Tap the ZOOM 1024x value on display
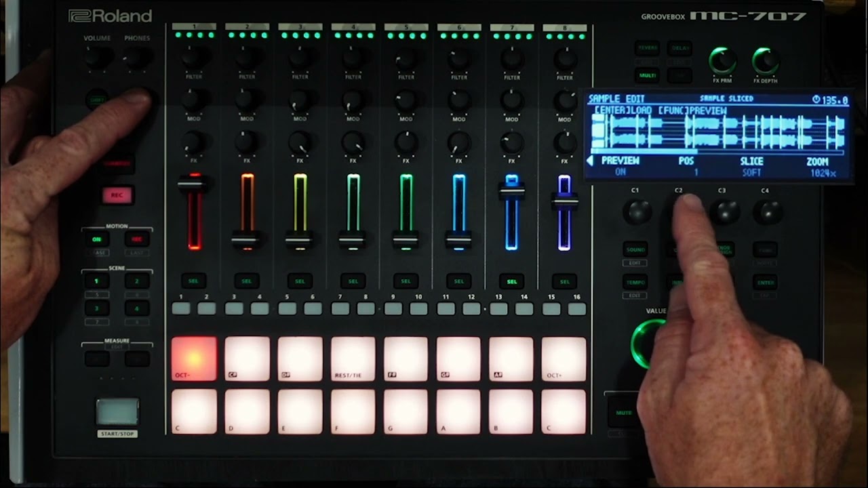 822,174
